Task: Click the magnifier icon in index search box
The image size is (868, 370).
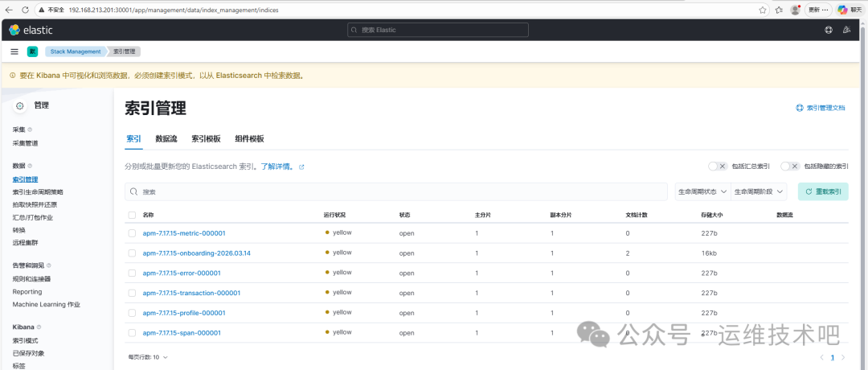Action: pyautogui.click(x=133, y=191)
